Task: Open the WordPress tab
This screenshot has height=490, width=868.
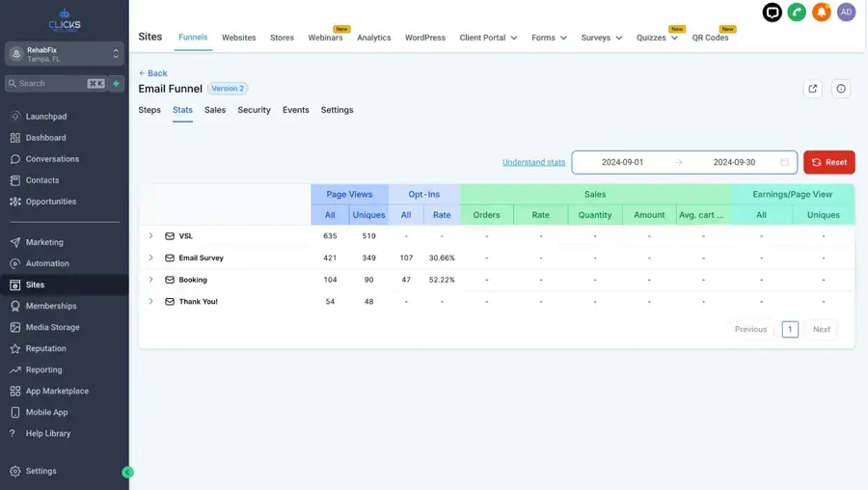Action: 424,38
